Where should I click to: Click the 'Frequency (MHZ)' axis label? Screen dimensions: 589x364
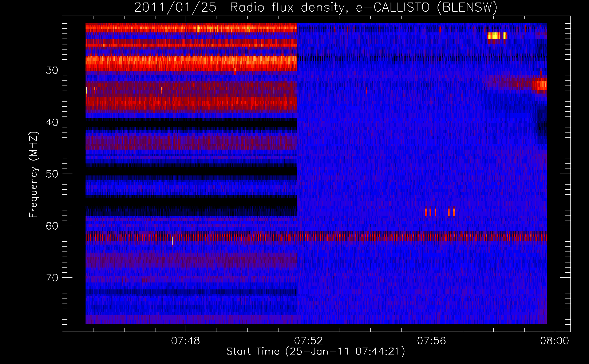(33, 175)
